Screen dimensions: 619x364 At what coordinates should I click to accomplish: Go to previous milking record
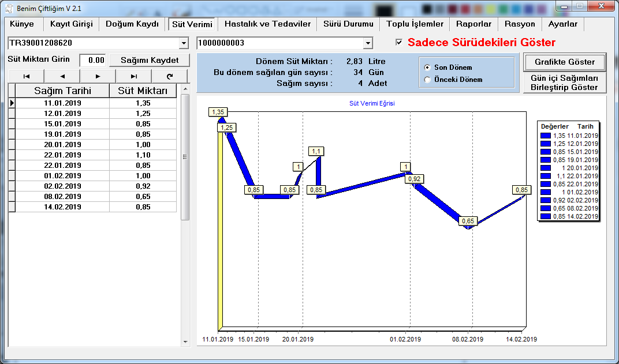[x=62, y=76]
